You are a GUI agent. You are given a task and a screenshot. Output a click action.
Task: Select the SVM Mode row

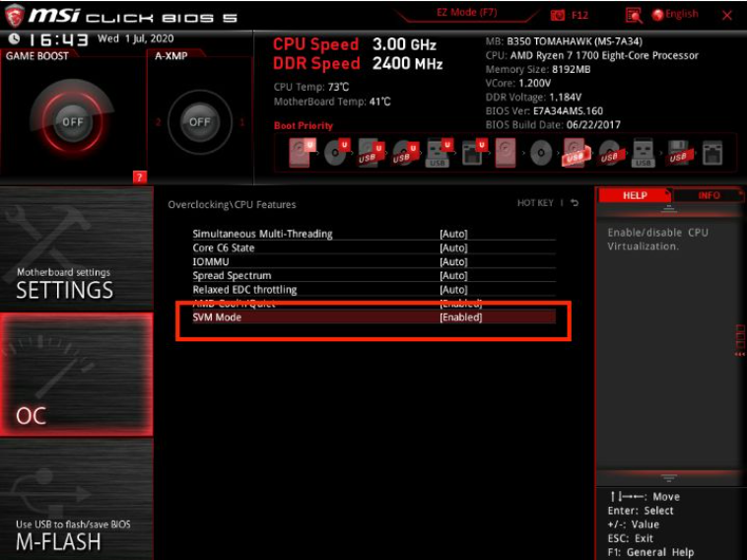tap(373, 316)
